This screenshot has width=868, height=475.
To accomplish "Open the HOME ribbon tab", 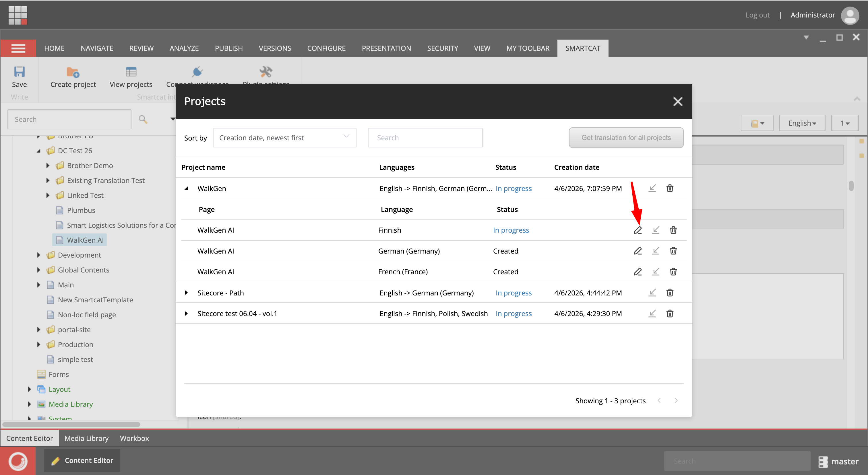I will click(x=54, y=48).
